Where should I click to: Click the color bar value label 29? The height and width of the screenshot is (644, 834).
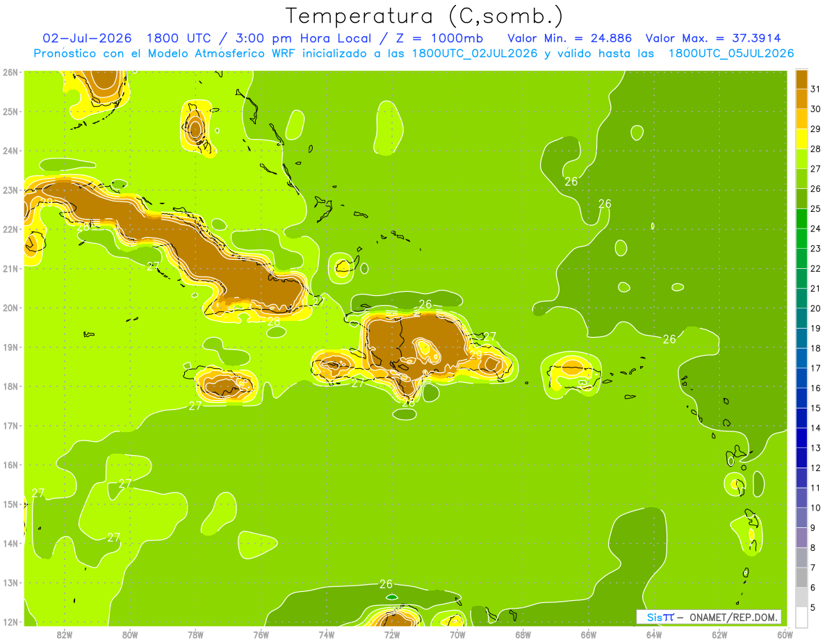coord(815,129)
